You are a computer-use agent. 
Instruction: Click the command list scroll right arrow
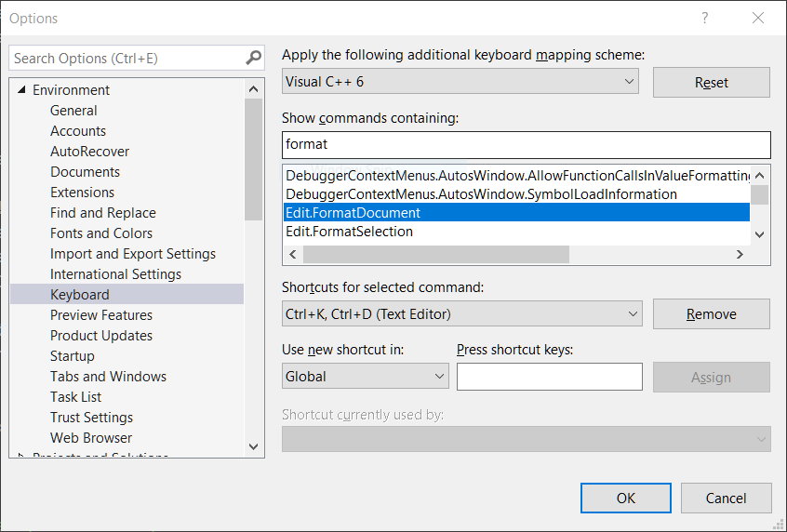tap(740, 255)
